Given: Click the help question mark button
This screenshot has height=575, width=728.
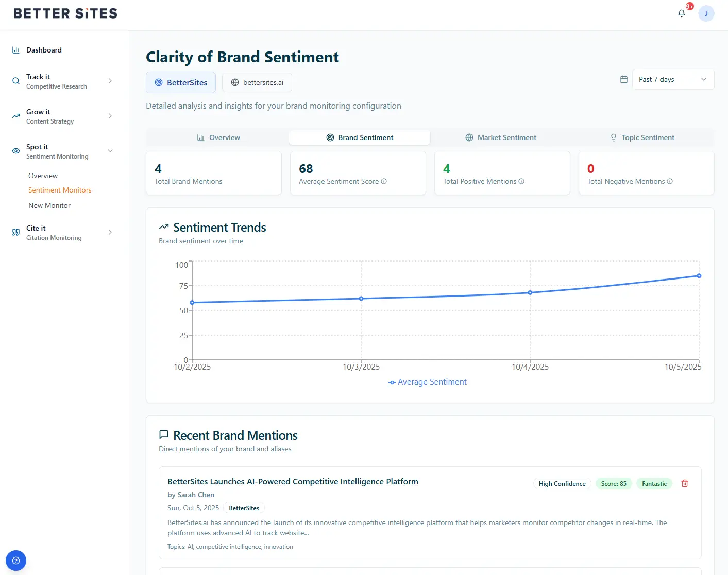Looking at the screenshot, I should point(16,561).
